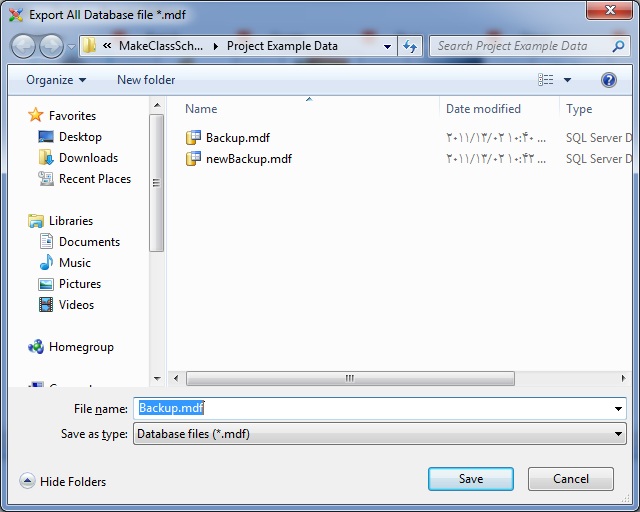Screen dimensions: 640x512
Task: Open the File name dropdown arrow
Action: 618,409
